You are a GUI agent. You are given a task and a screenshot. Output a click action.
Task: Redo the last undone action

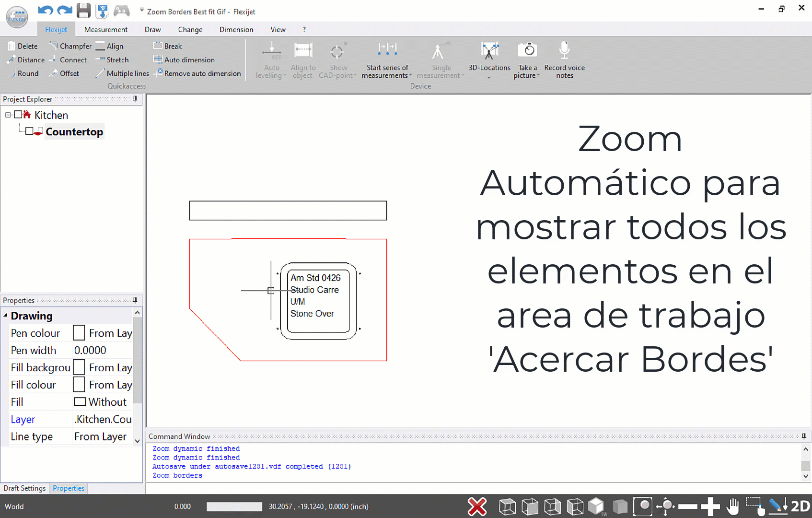(x=64, y=11)
